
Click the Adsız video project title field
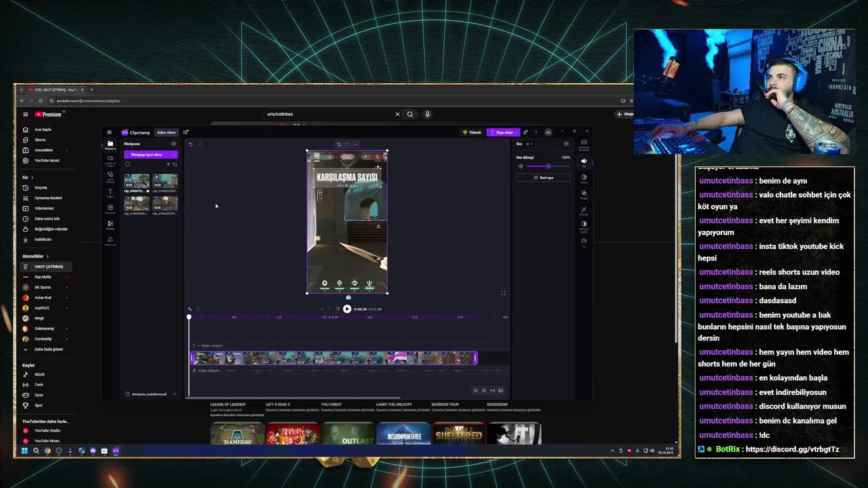coord(166,132)
